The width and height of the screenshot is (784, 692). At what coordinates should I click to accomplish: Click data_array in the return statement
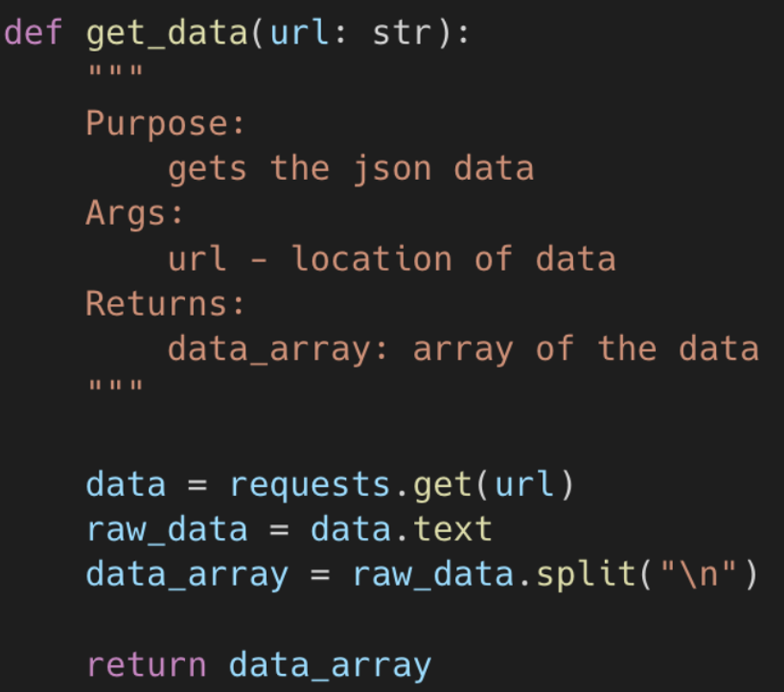click(330, 665)
